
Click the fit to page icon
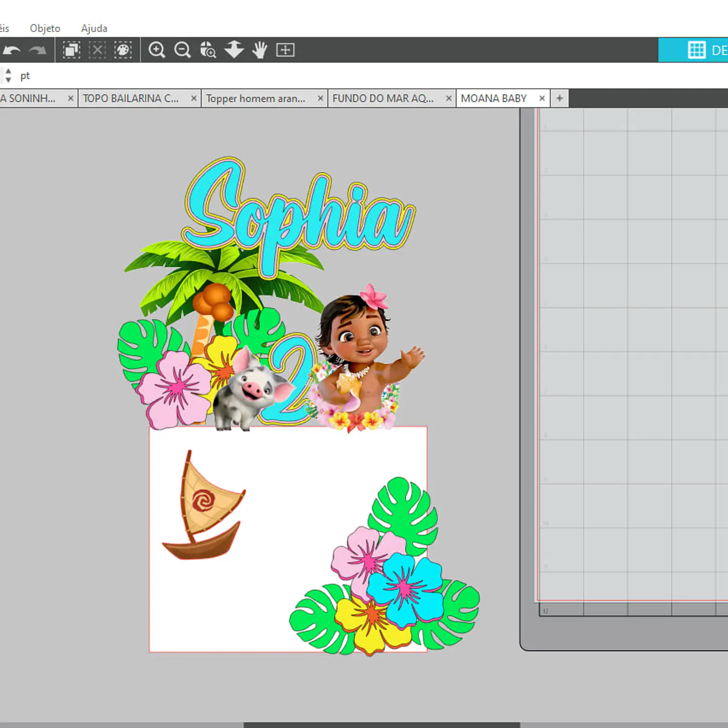click(x=285, y=50)
